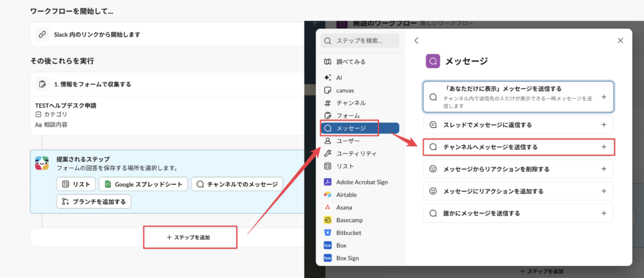Image resolution: width=644 pixels, height=278 pixels.
Task: Open the Bitbucket integration
Action: 349,233
